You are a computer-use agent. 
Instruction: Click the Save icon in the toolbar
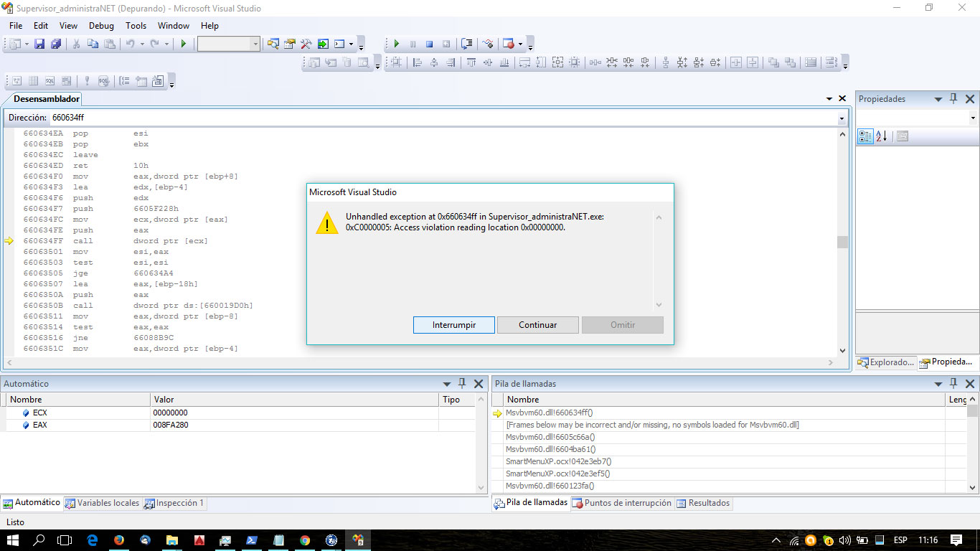39,44
